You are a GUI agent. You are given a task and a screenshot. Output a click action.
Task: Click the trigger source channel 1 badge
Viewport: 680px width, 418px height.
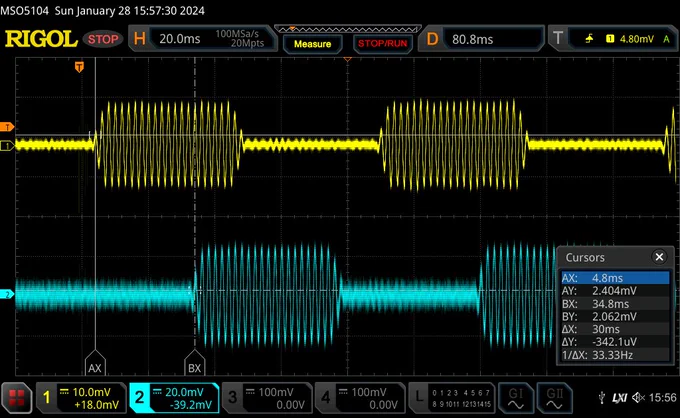610,39
